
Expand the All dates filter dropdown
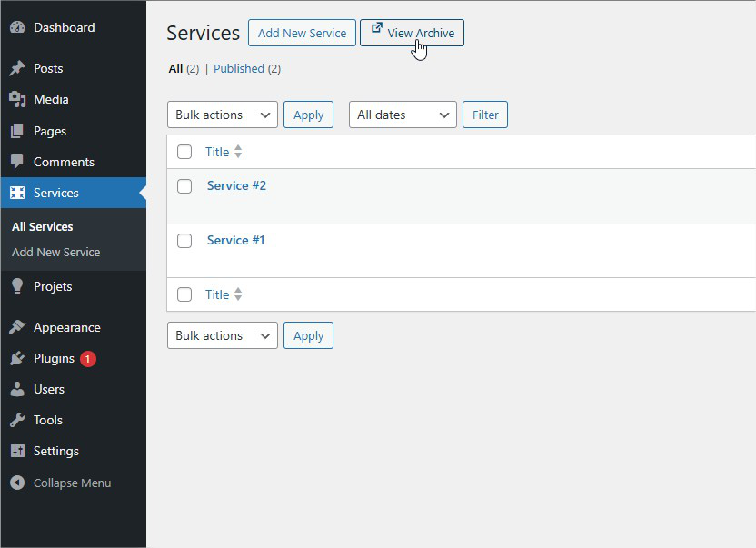pyautogui.click(x=403, y=115)
